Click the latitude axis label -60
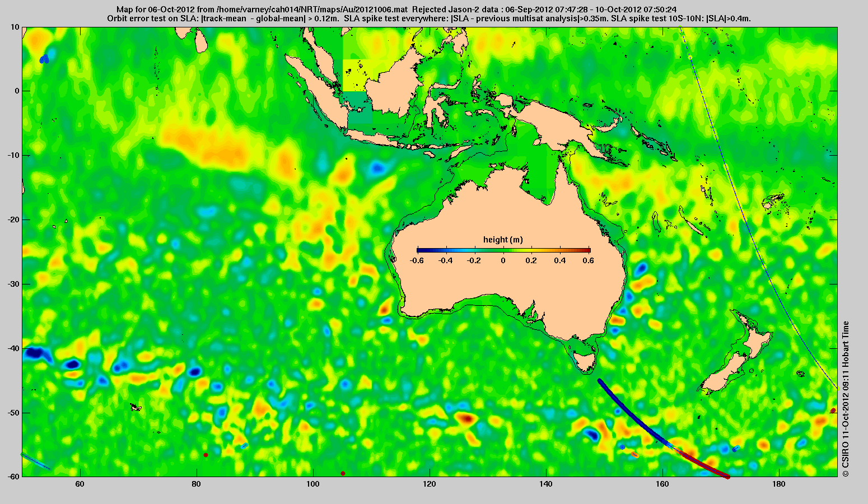 [x=13, y=477]
